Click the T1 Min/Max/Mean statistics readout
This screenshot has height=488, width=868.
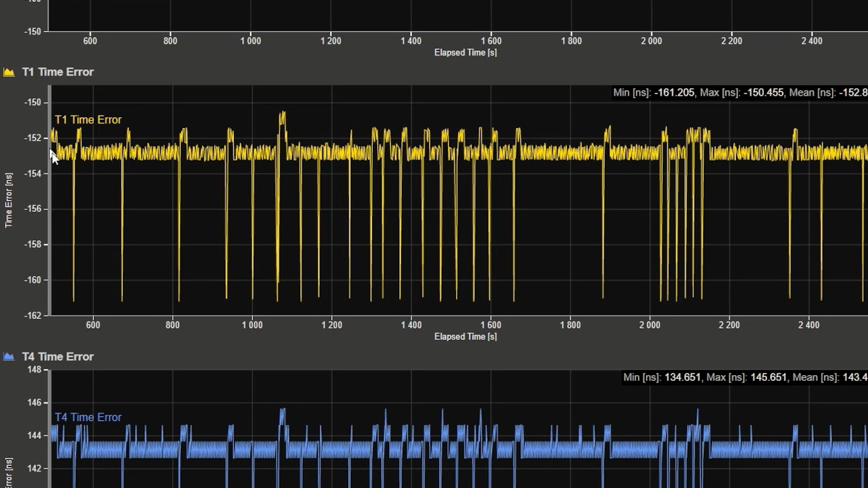click(x=739, y=93)
